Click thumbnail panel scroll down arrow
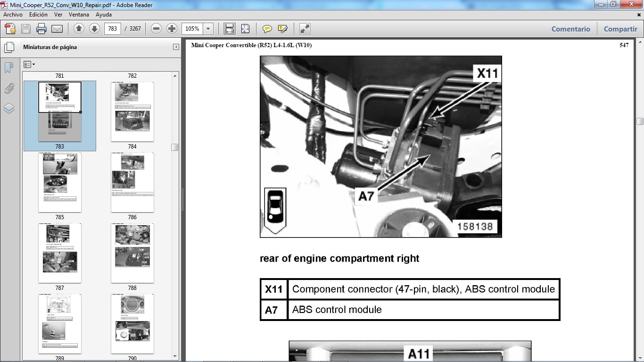The width and height of the screenshot is (644, 362). (x=175, y=357)
